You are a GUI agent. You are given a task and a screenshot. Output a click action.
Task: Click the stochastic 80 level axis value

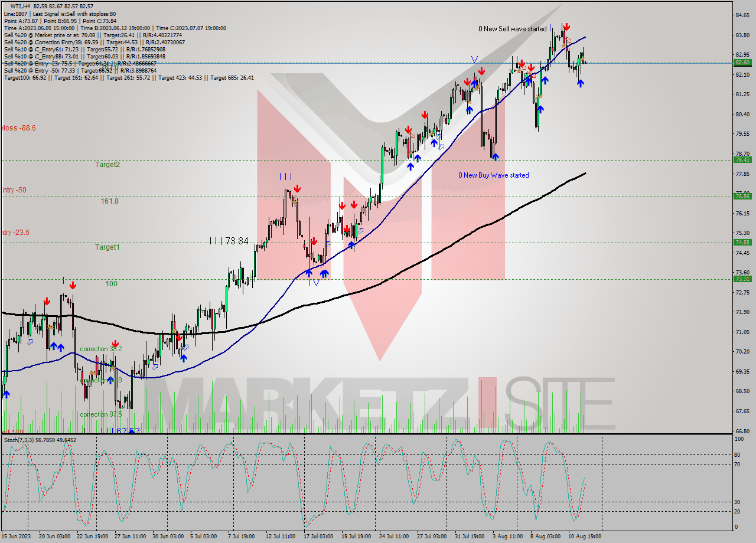737,454
